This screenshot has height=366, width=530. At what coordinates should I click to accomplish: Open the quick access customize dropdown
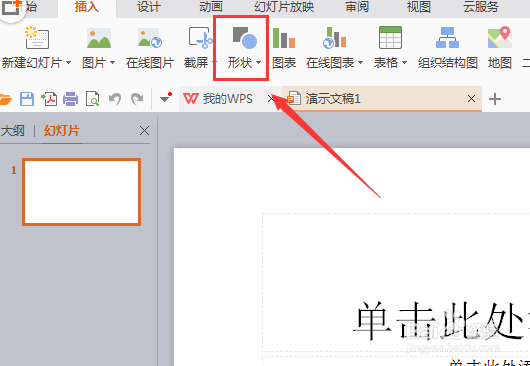[x=166, y=98]
